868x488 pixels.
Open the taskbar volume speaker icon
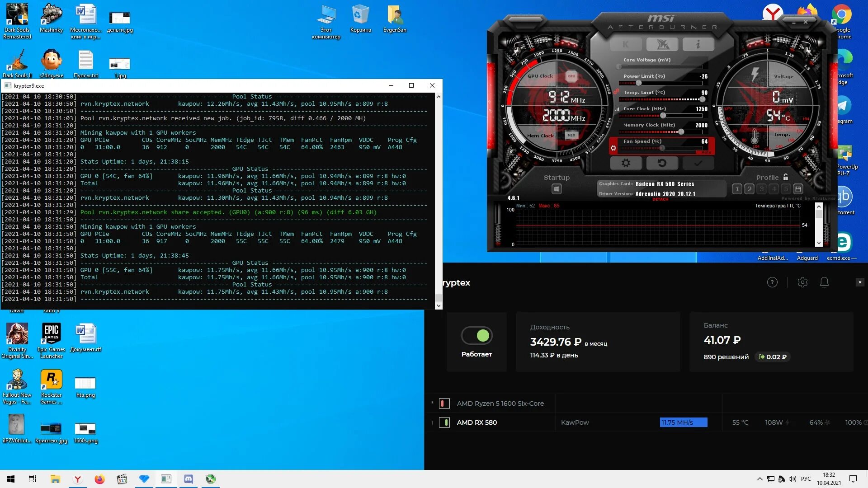(x=792, y=479)
